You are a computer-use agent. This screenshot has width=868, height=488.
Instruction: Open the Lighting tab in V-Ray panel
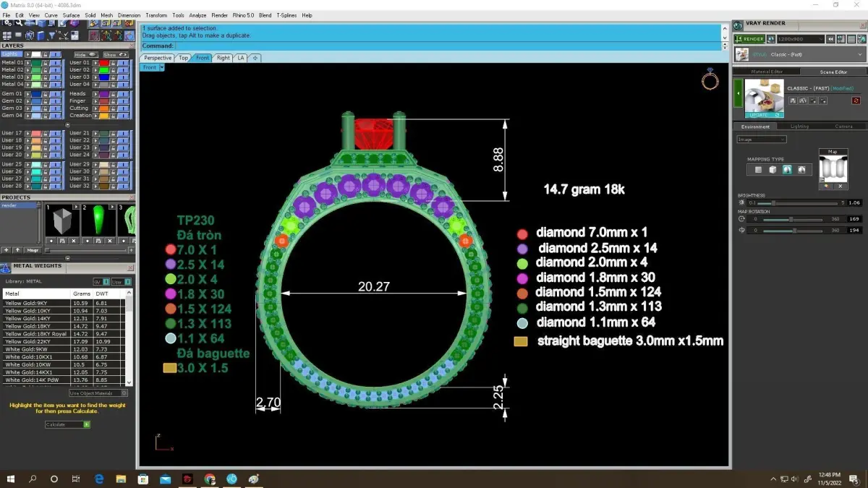pyautogui.click(x=799, y=127)
